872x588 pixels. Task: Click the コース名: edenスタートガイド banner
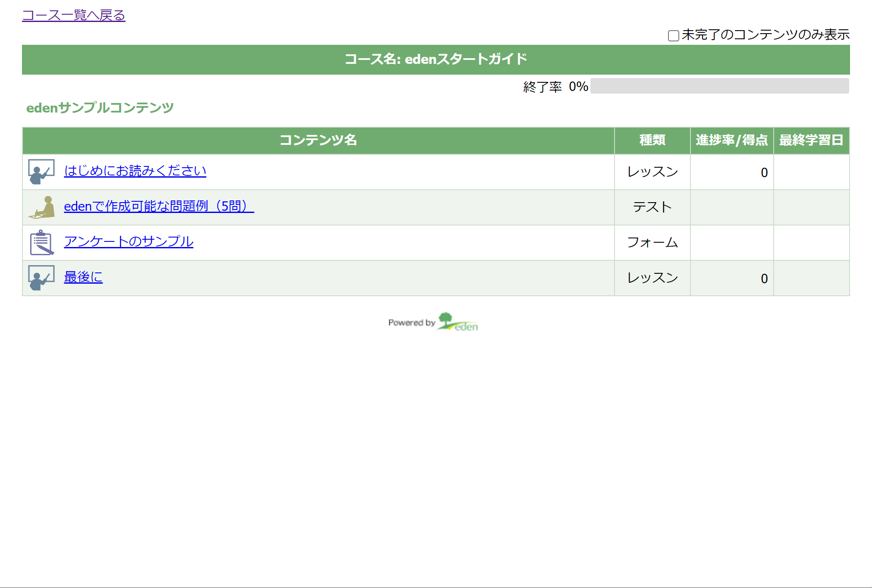click(x=436, y=59)
